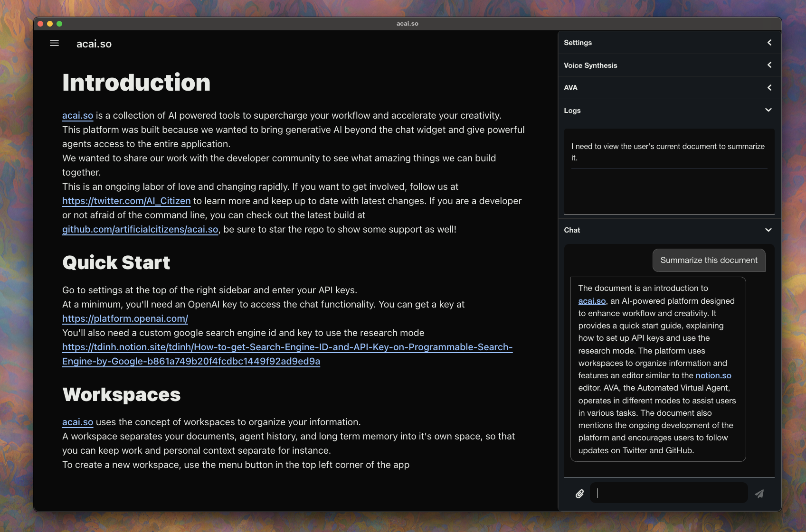Image resolution: width=806 pixels, height=532 pixels.
Task: Collapse the Logs panel chevron
Action: pos(768,110)
